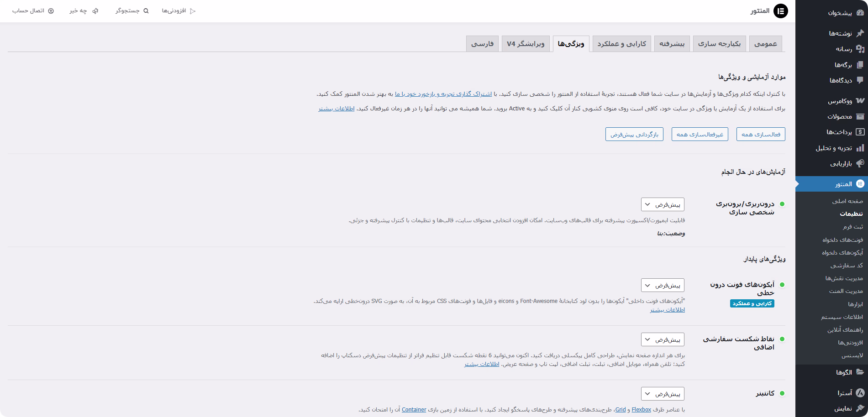The width and height of the screenshot is (868, 417).
Task: Open مدیریت نقش‌ها submenu item
Action: pos(844,278)
